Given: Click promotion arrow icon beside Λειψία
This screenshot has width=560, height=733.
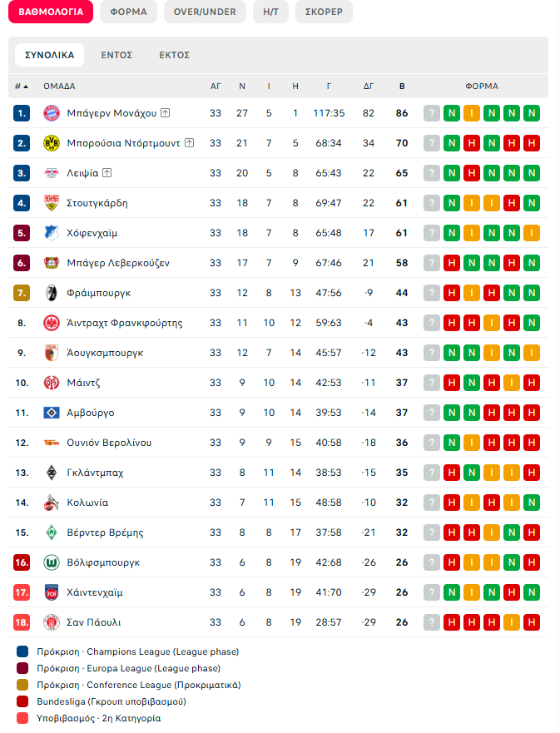Looking at the screenshot, I should [x=107, y=172].
